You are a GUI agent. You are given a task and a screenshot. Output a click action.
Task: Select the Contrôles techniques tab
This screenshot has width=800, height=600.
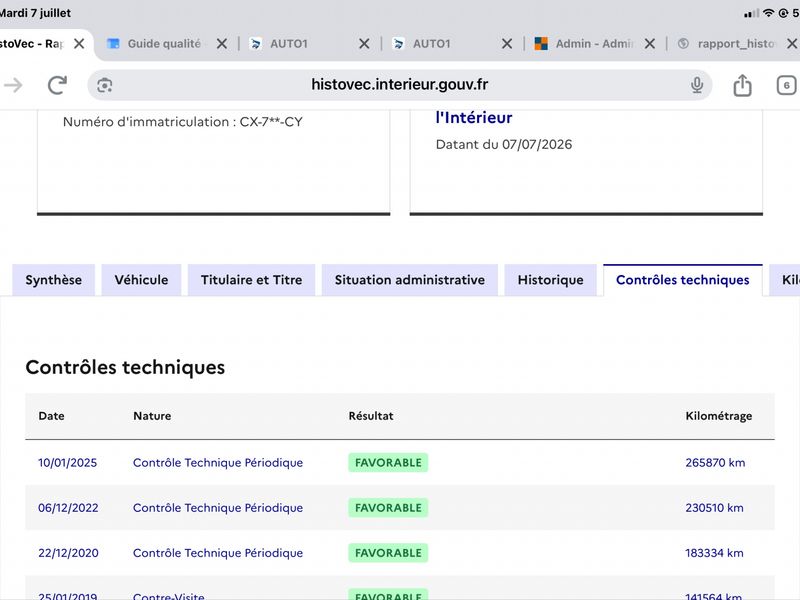click(683, 280)
